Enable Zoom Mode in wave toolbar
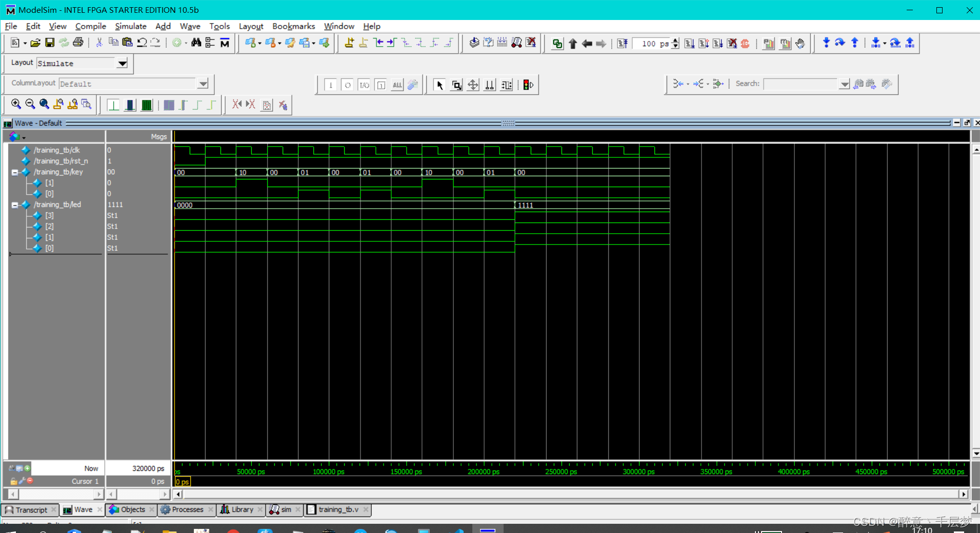980x533 pixels. pos(456,85)
